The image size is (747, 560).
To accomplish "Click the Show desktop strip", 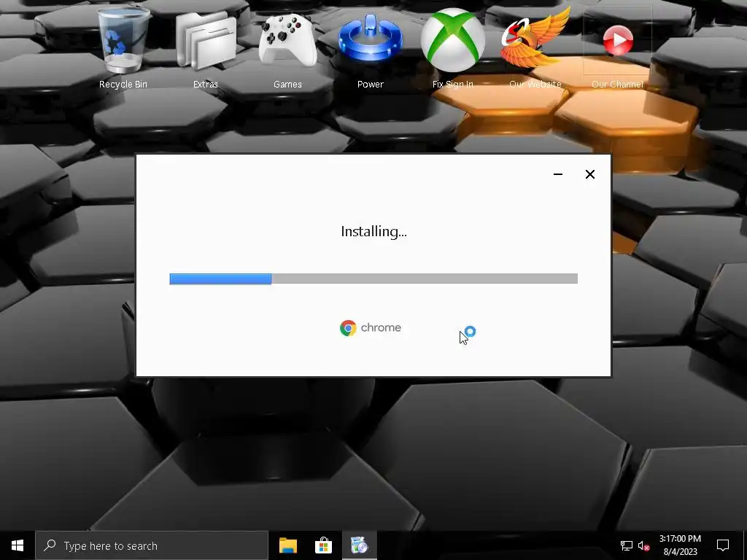I will (x=745, y=545).
